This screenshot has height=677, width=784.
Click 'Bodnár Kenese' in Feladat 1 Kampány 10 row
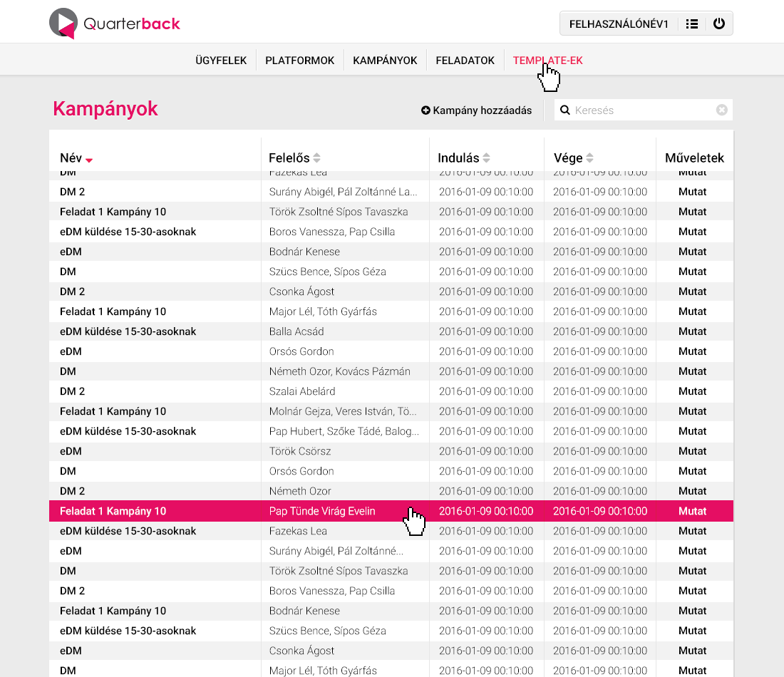click(304, 611)
